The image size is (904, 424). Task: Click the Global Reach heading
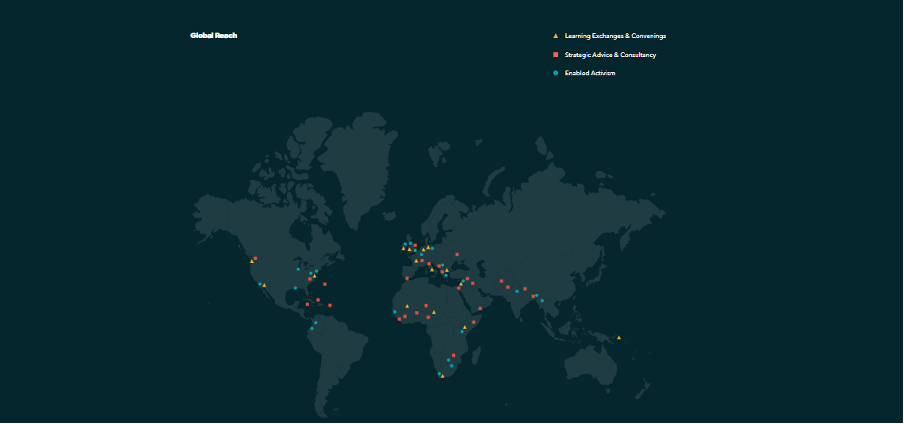click(x=213, y=36)
